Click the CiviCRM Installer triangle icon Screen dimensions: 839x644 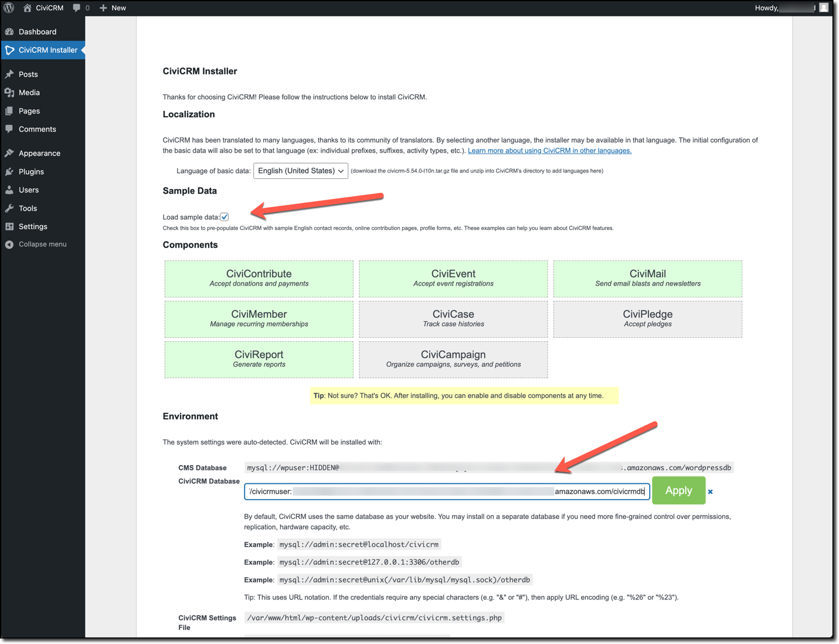tap(9, 50)
